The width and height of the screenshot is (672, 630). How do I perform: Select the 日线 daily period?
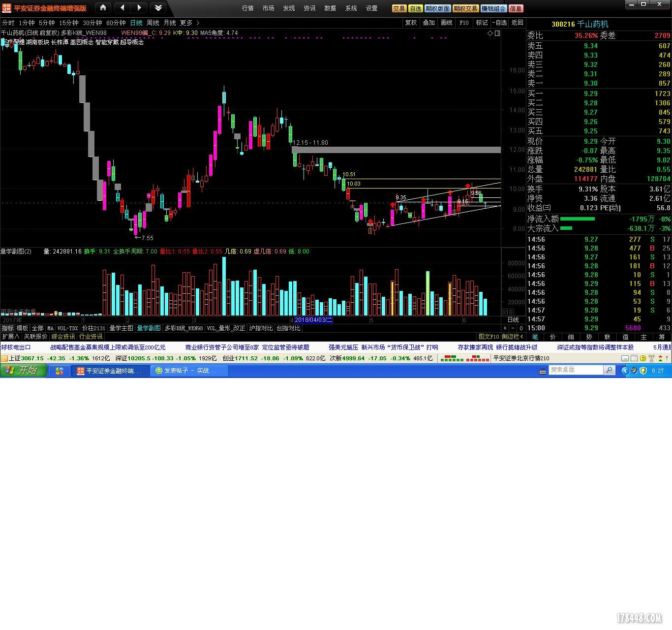coord(136,23)
